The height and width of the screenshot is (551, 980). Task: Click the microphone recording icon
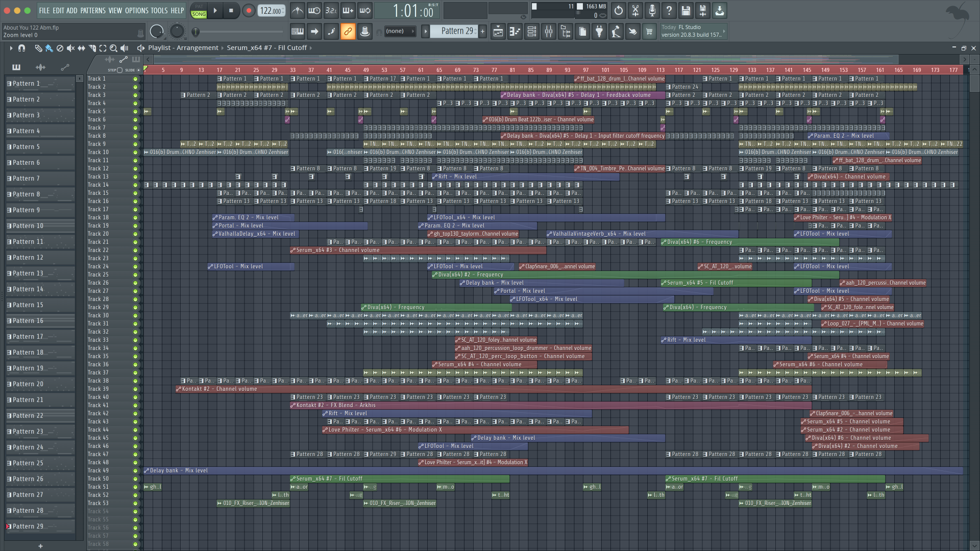pos(652,10)
